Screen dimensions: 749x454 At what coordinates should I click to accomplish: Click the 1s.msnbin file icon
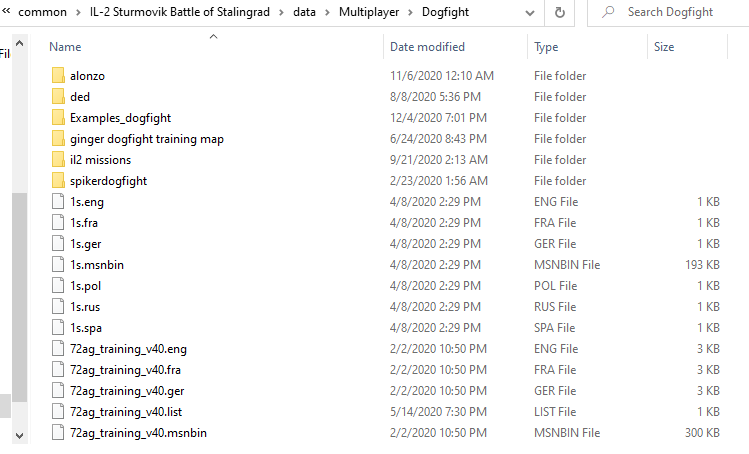pyautogui.click(x=58, y=265)
